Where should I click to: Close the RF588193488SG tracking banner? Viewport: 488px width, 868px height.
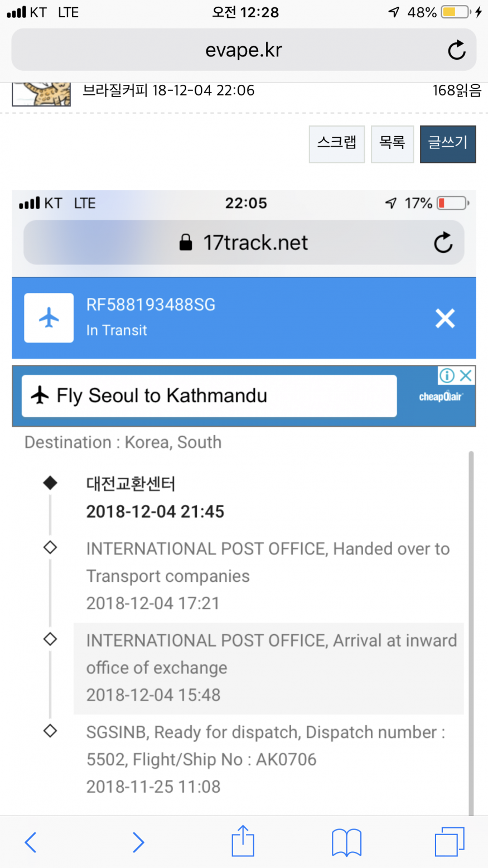coord(445,319)
